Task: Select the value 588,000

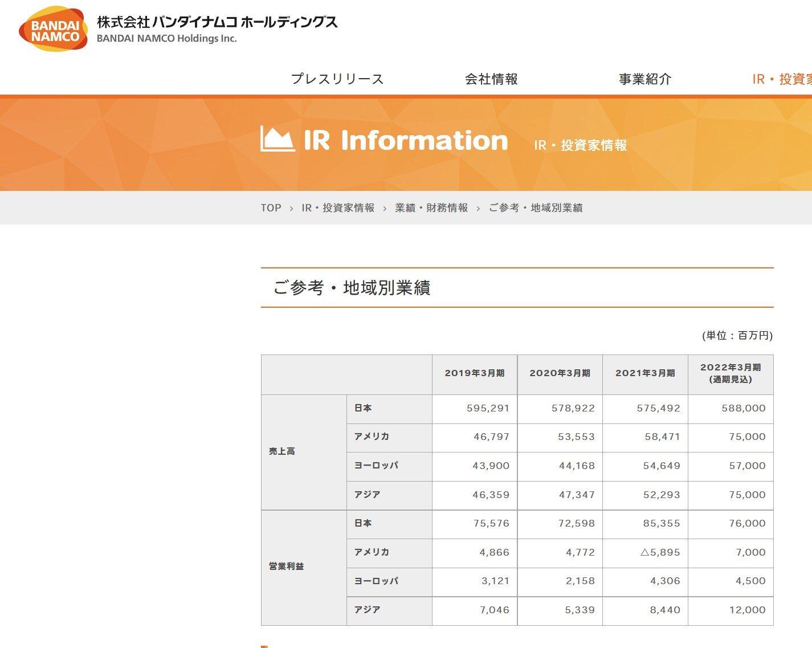Action: pyautogui.click(x=744, y=409)
